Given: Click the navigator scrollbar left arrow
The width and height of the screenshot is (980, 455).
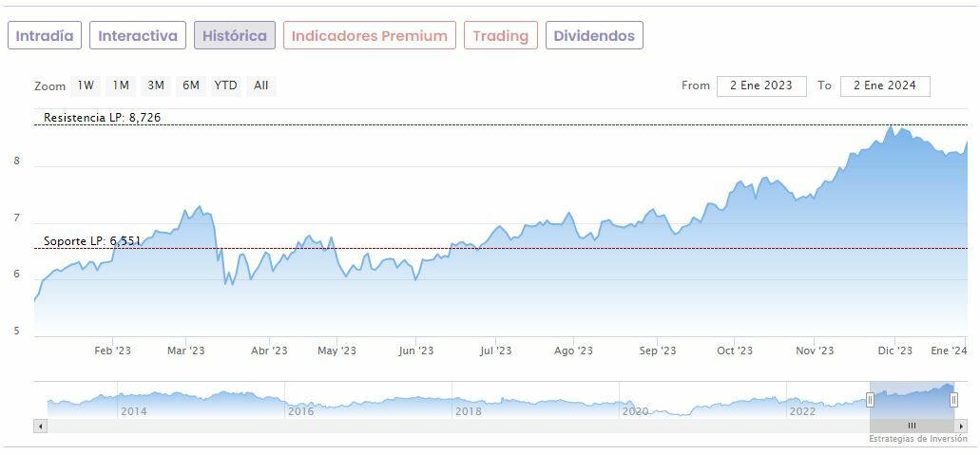Looking at the screenshot, I should click(x=40, y=426).
